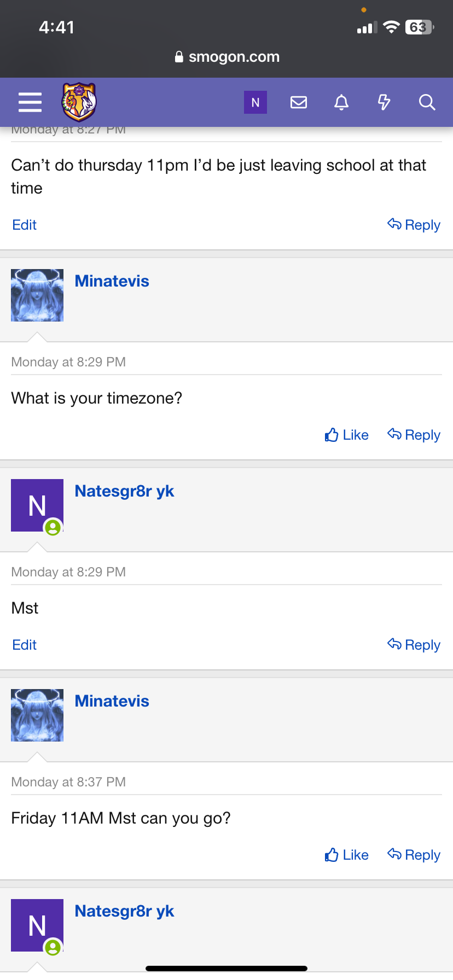Edit the "Mst" message
This screenshot has width=453, height=980.
pyautogui.click(x=25, y=645)
